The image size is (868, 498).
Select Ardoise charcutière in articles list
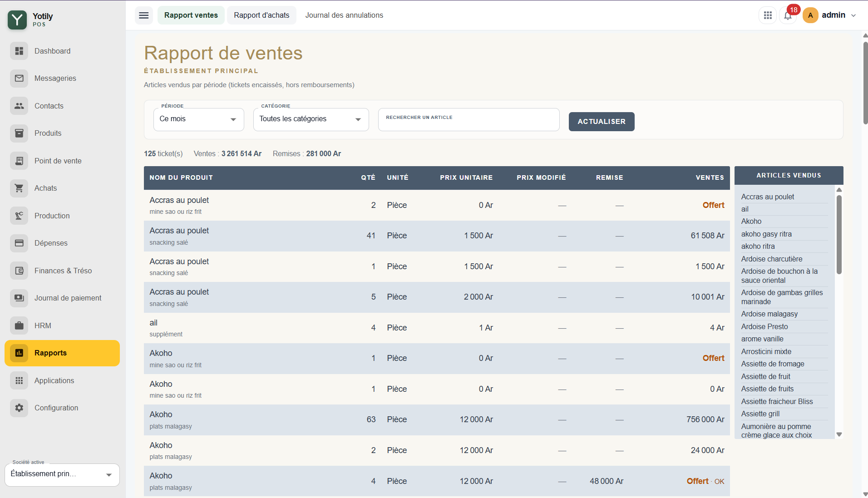point(772,259)
